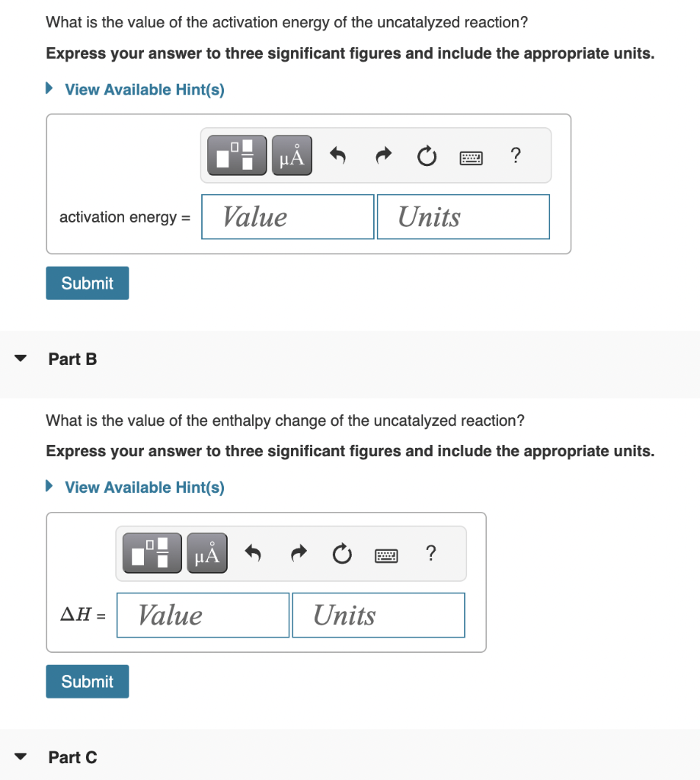Open the equation template icon in the ΔH toolbar
This screenshot has width=700, height=780.
(151, 553)
